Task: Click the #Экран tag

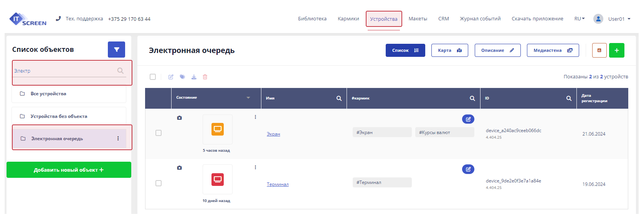Action: [382, 133]
